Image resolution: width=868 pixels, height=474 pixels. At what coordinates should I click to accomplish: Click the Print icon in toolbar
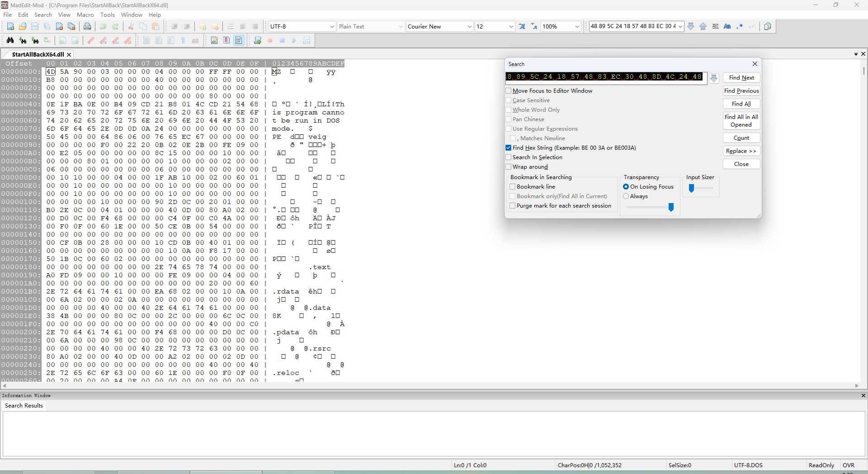click(x=88, y=27)
